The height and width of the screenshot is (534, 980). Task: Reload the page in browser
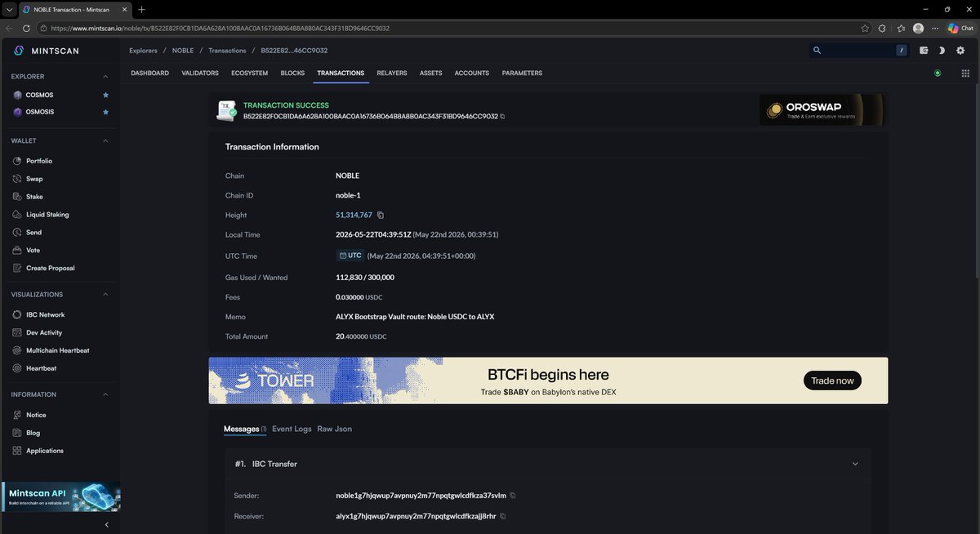click(x=26, y=28)
